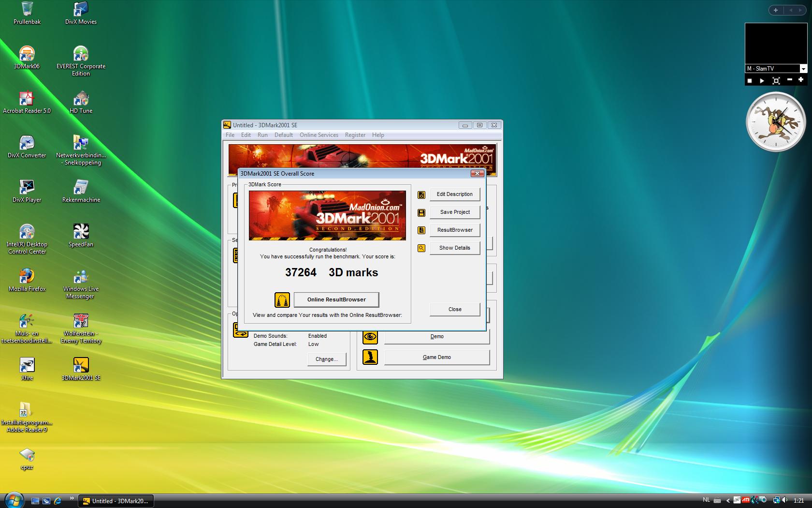Open the Online Services menu
Screen dimensions: 812x508
coord(319,135)
